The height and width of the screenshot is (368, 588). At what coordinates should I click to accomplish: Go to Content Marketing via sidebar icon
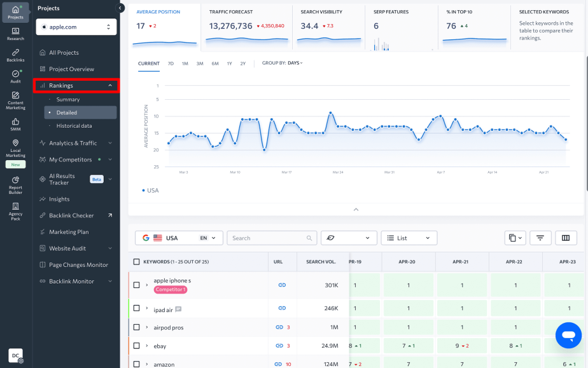pyautogui.click(x=15, y=100)
